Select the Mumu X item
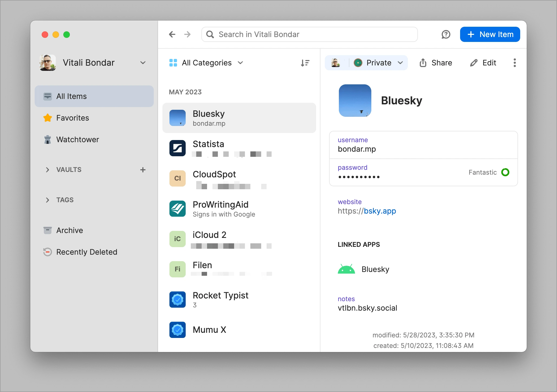The height and width of the screenshot is (392, 557). tap(239, 330)
